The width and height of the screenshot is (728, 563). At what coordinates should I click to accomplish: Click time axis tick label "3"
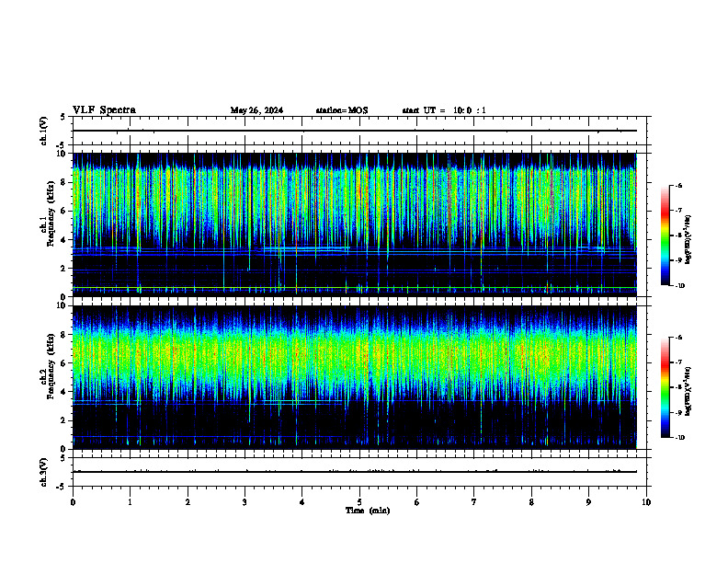245,502
